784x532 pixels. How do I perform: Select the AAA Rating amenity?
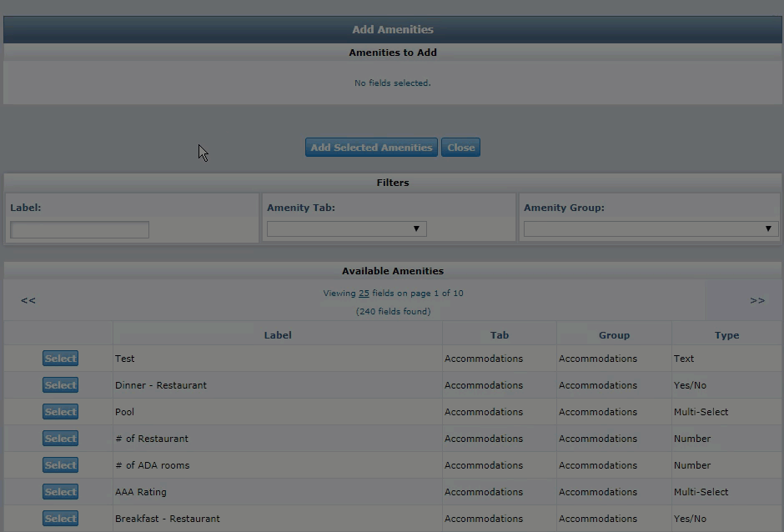pos(61,492)
